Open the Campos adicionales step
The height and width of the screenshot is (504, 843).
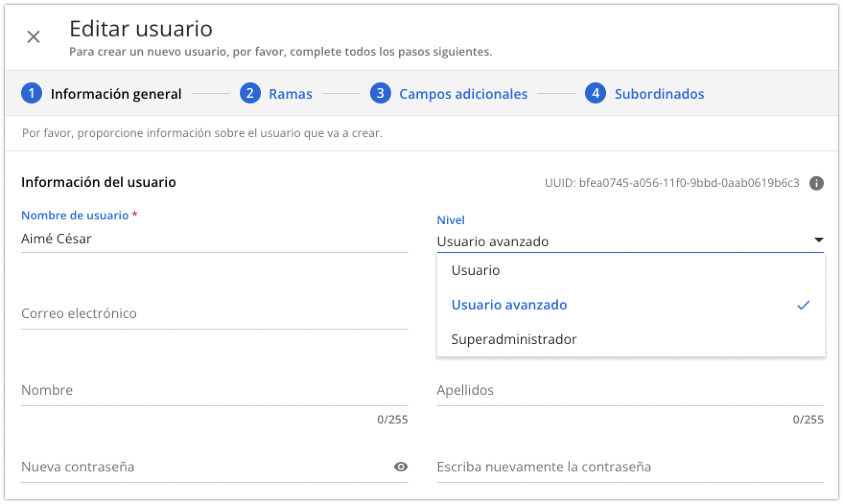463,94
